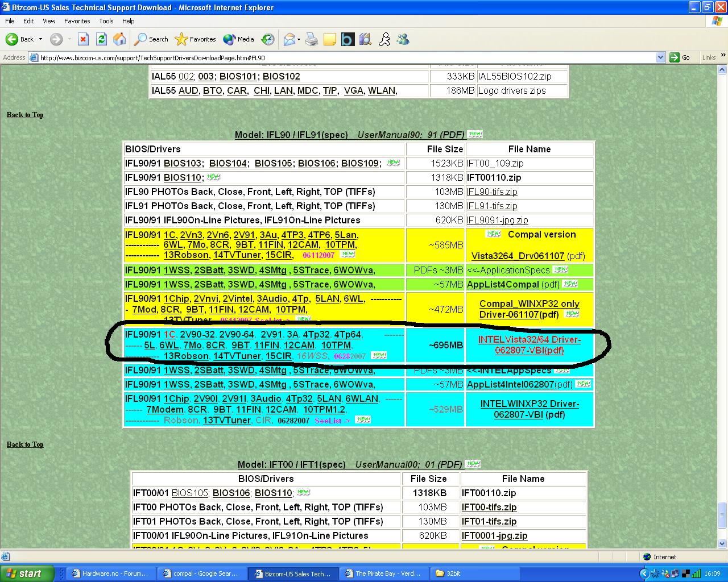Open the Back history dropdown arrow

tap(40, 39)
